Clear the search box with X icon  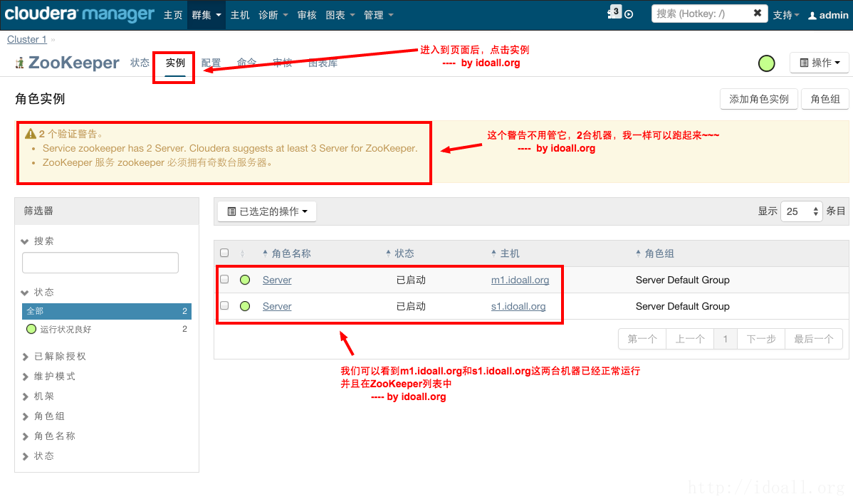pos(757,14)
